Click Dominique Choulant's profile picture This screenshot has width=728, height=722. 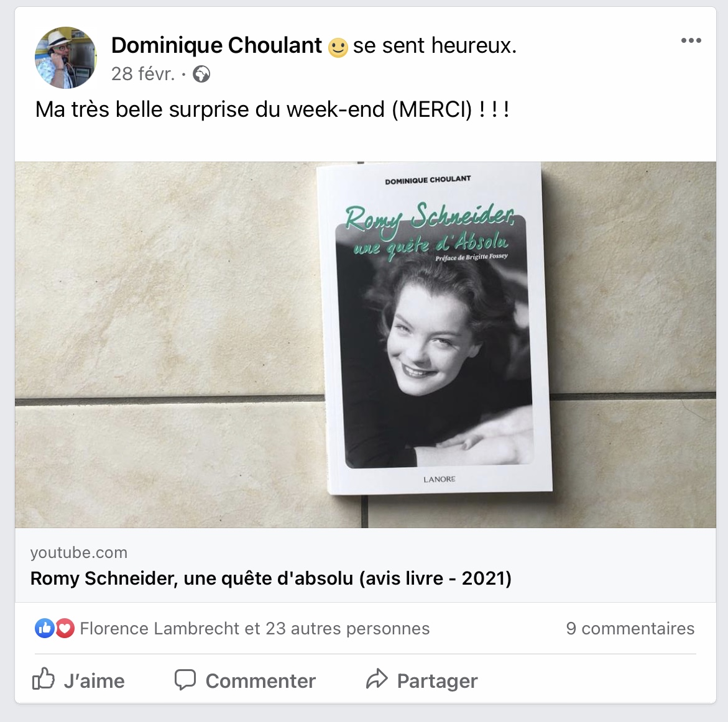point(65,58)
